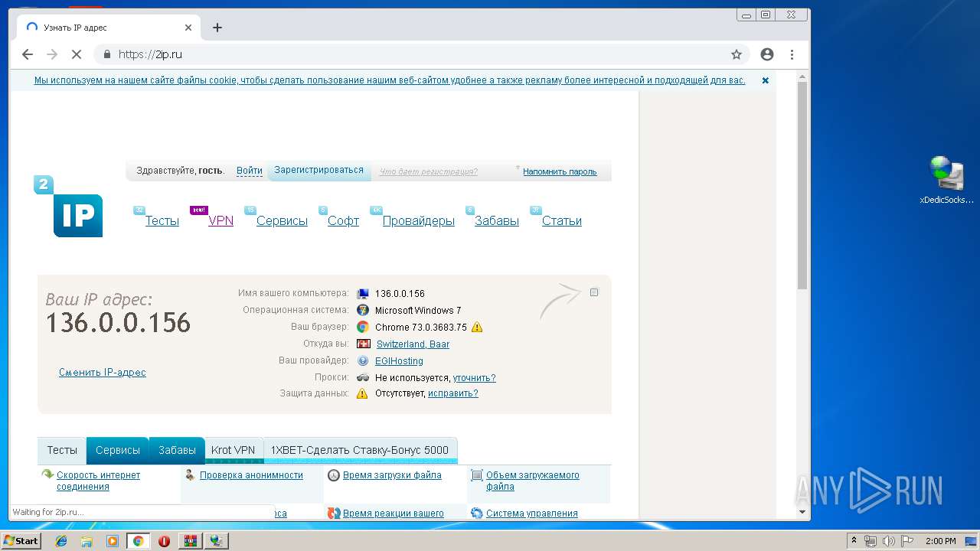Click the EGIHosting provider link
The height and width of the screenshot is (551, 980).
(x=399, y=361)
